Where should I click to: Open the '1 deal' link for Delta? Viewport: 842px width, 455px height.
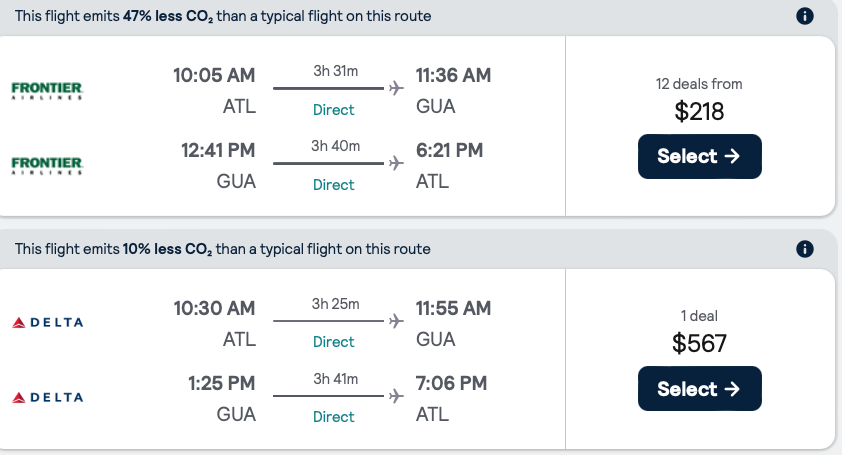coord(699,316)
